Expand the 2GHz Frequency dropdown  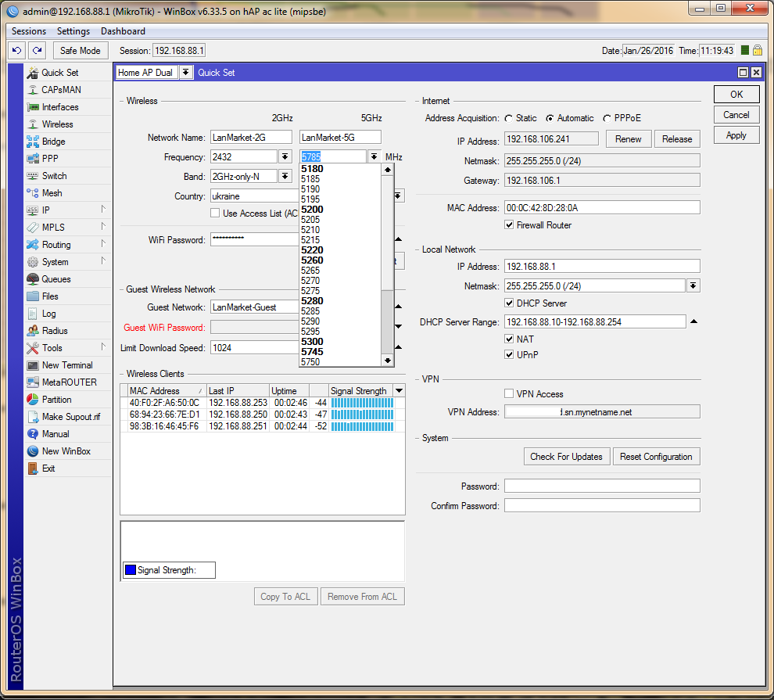[285, 157]
